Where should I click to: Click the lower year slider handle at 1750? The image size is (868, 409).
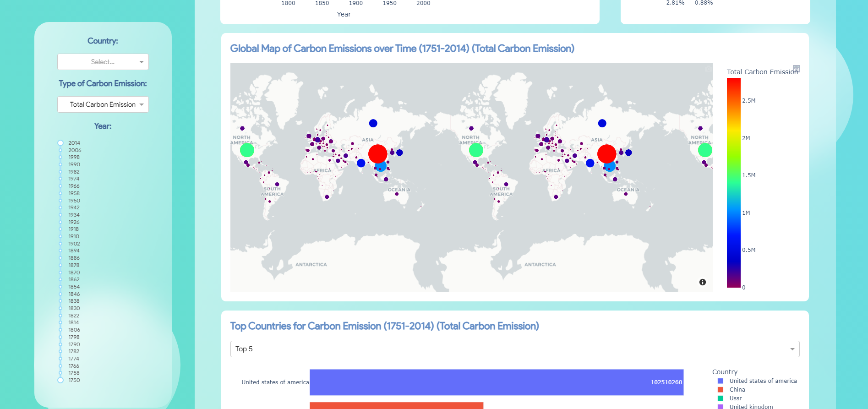(60, 380)
